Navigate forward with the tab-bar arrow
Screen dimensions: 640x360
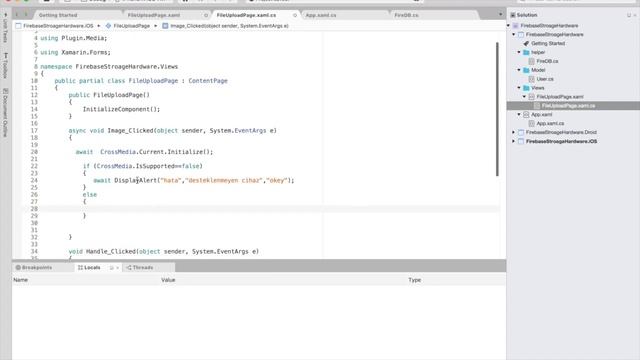click(x=26, y=15)
